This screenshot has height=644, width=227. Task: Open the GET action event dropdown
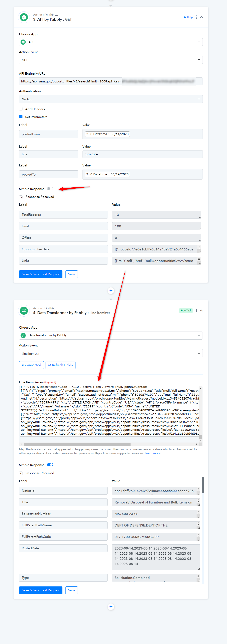[x=111, y=60]
